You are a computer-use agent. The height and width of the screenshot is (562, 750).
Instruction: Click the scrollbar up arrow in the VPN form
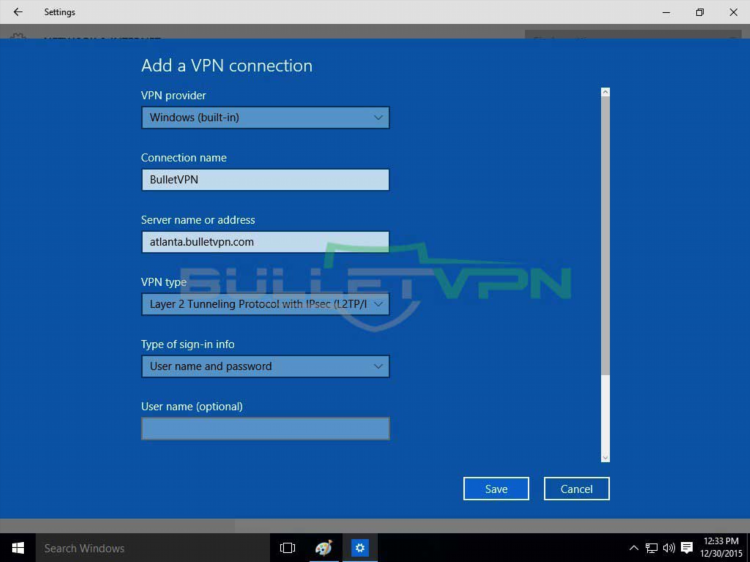click(606, 92)
